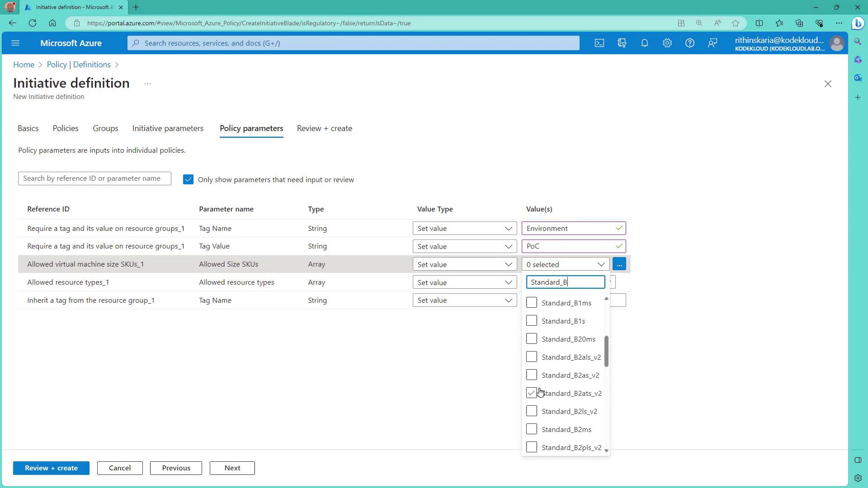Open Azure portal settings gear
Screen dimensions: 868x488
click(x=667, y=43)
